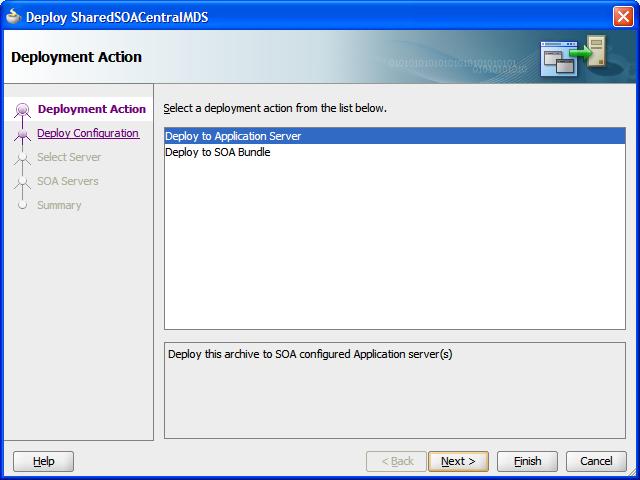Click the SOA Servers step label

tap(68, 181)
